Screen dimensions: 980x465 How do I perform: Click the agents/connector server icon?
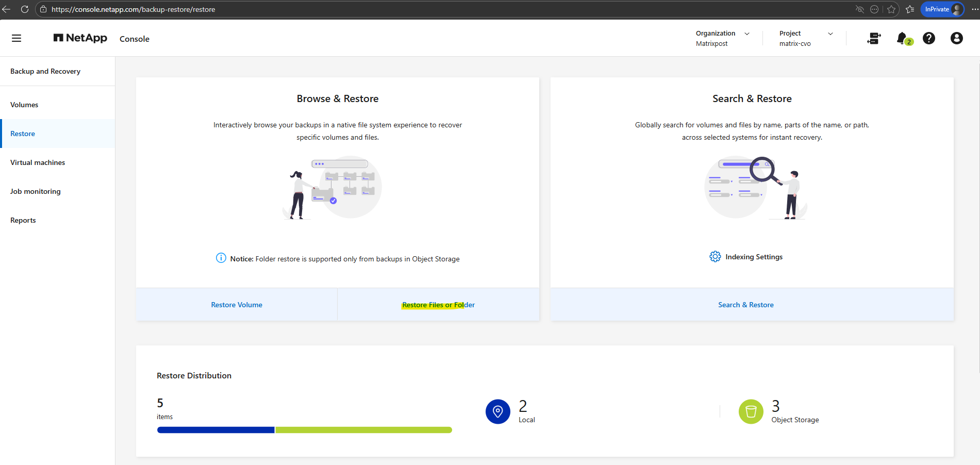click(x=874, y=38)
